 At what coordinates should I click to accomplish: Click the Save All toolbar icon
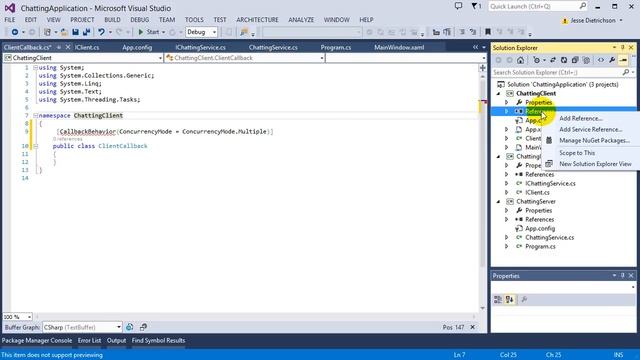86,32
